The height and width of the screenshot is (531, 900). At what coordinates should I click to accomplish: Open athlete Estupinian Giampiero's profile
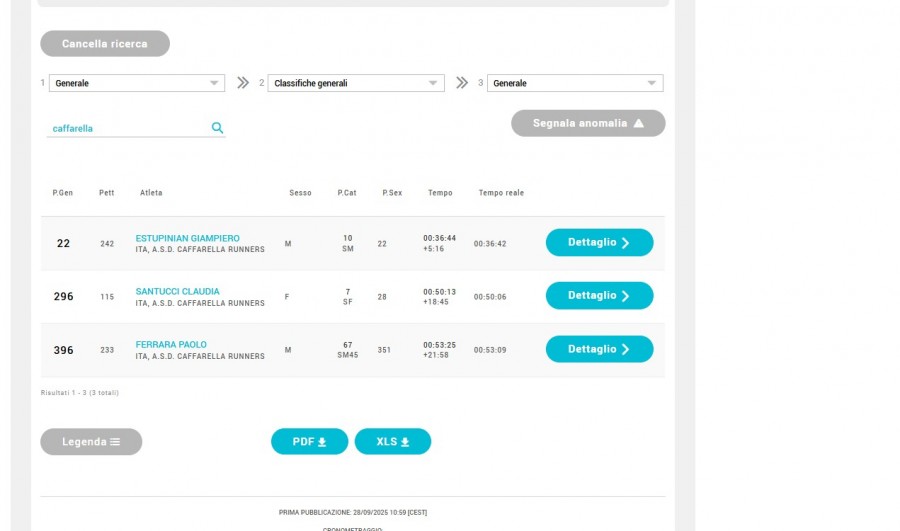click(187, 238)
